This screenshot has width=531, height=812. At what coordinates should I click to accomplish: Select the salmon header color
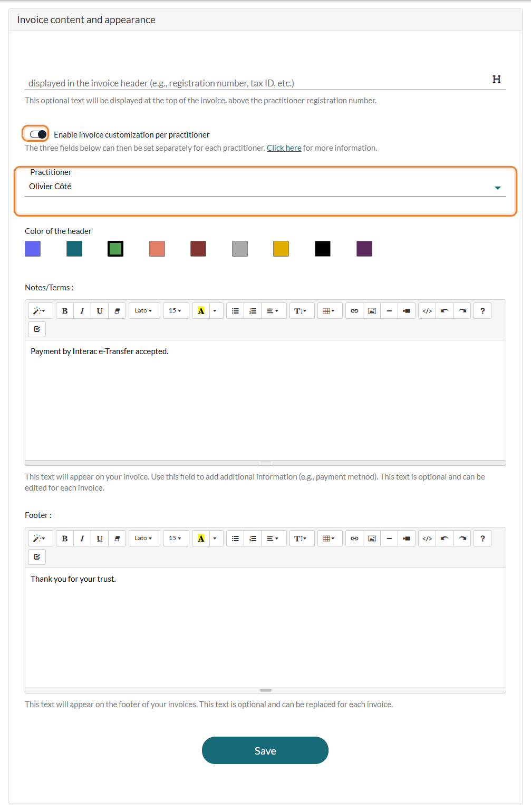coord(157,249)
